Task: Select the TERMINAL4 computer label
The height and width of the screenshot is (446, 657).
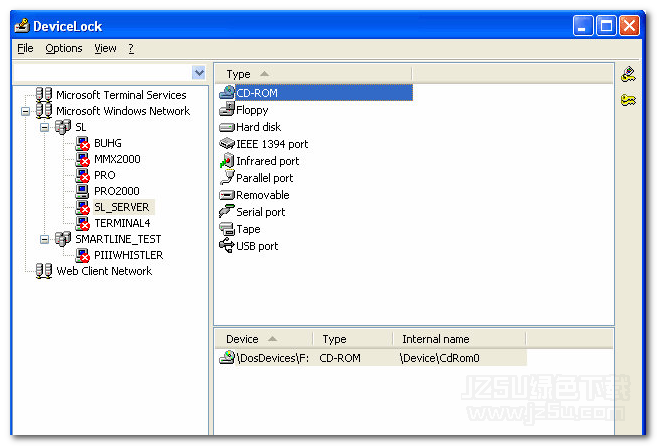Action: tap(122, 223)
